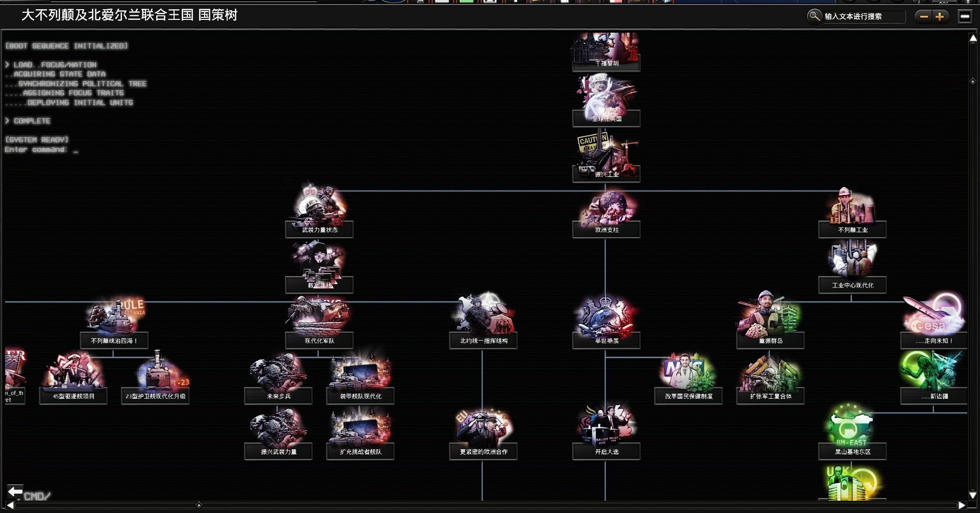Focus the 输入文本进行搜索 search field

864,16
